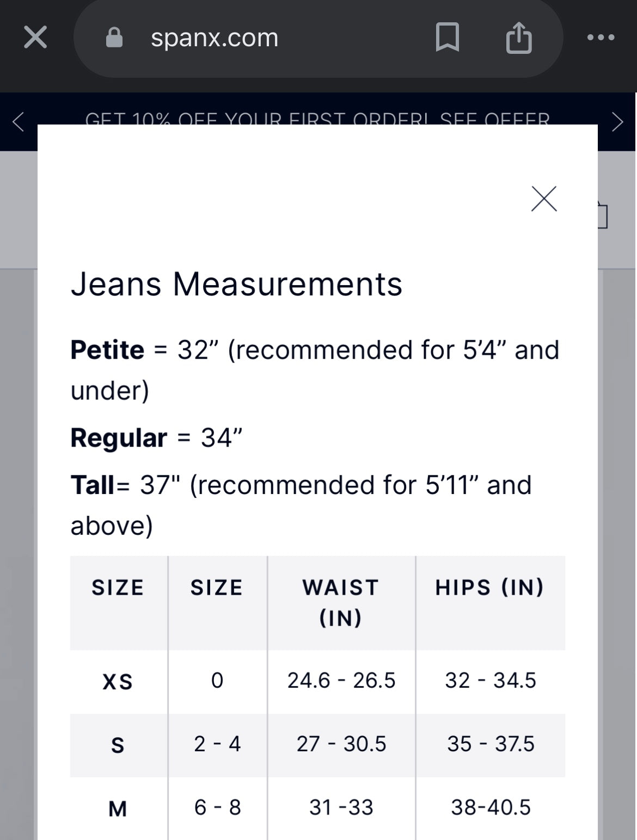Select the XS size row label
The height and width of the screenshot is (840, 637).
pyautogui.click(x=118, y=681)
